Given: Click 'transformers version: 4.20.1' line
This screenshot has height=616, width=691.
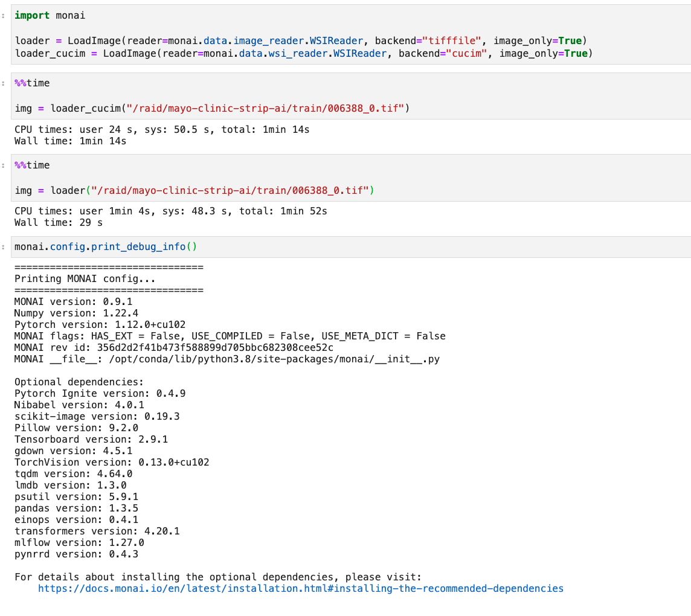Looking at the screenshot, I should 97,531.
